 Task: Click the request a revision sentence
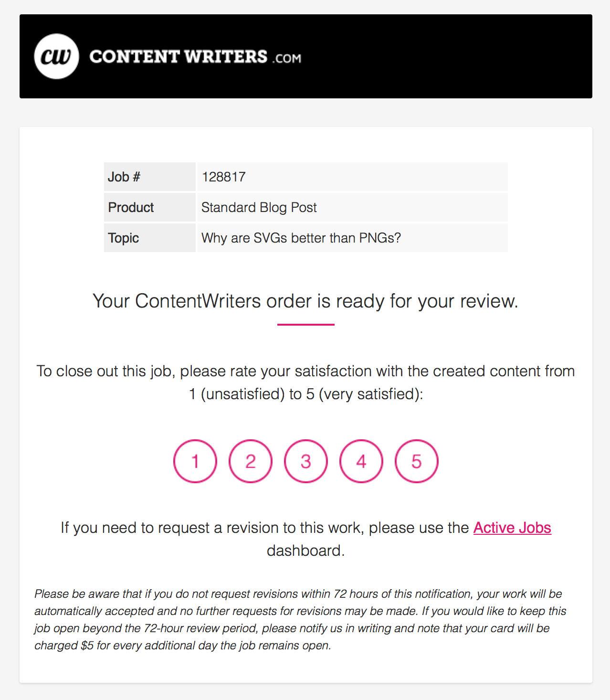click(x=306, y=539)
